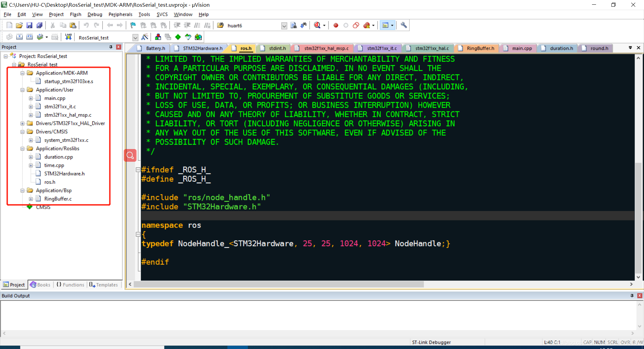Open Manage Project Items with the colored blocks icon
Image resolution: width=644 pixels, height=349 pixels.
[158, 37]
